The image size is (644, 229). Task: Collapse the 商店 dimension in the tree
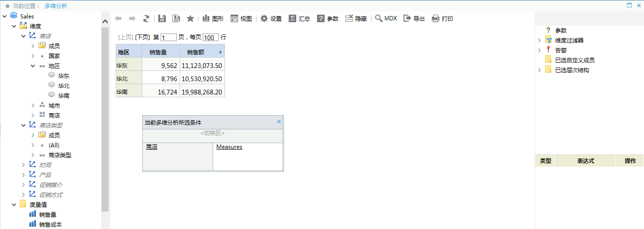click(23, 36)
